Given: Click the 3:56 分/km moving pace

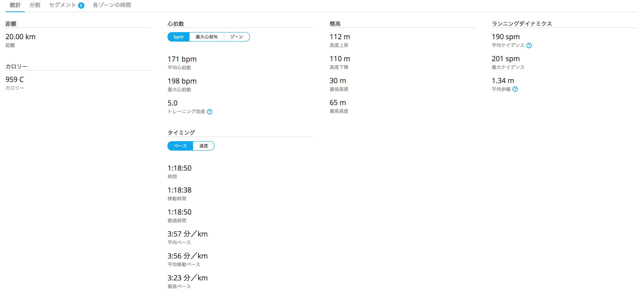Looking at the screenshot, I should tap(187, 256).
